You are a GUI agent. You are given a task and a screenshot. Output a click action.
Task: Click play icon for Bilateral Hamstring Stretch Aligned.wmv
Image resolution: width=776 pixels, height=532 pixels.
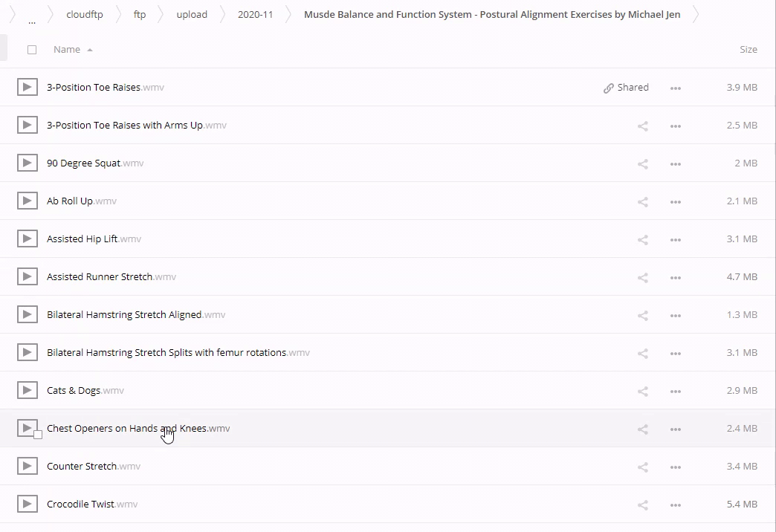pyautogui.click(x=28, y=315)
